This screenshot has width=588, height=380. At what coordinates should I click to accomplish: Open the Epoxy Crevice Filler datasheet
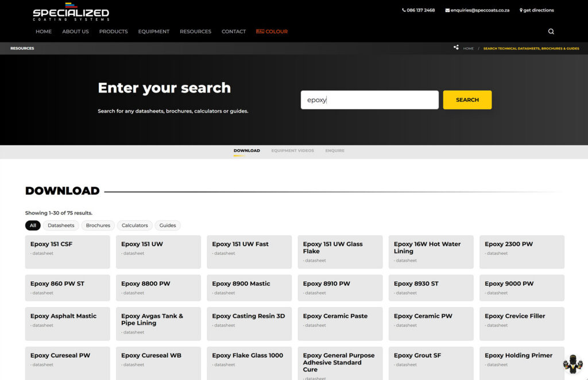pos(521,324)
